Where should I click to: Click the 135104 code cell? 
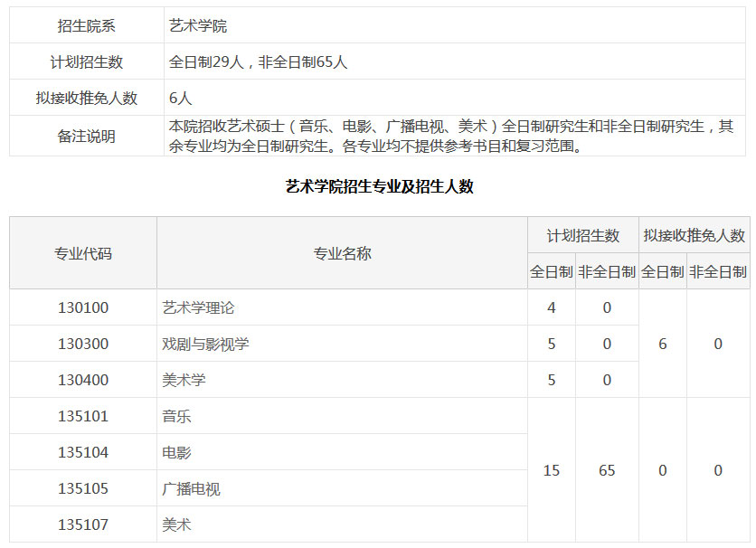tap(83, 452)
